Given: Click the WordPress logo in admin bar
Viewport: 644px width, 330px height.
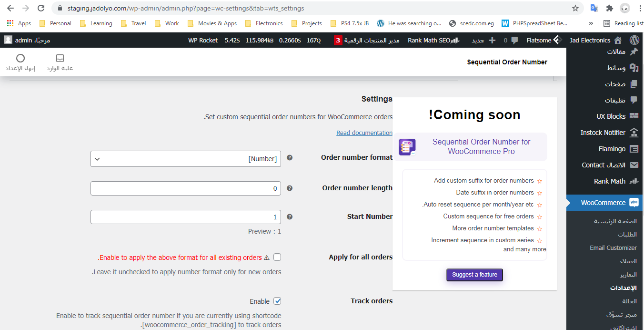Looking at the screenshot, I should pyautogui.click(x=634, y=40).
